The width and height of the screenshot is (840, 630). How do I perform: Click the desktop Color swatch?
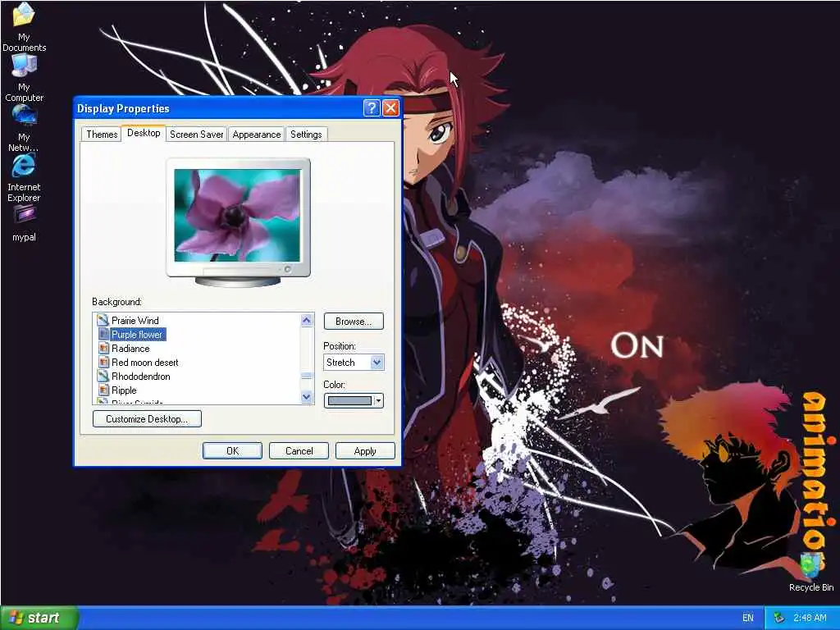[349, 400]
